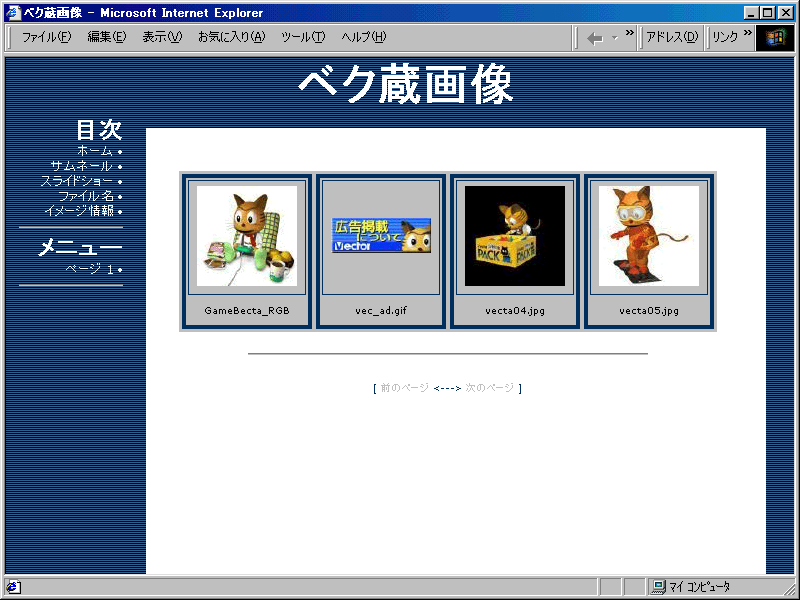Click the vecta04.jpg file name label
This screenshot has height=600, width=800.
(515, 310)
